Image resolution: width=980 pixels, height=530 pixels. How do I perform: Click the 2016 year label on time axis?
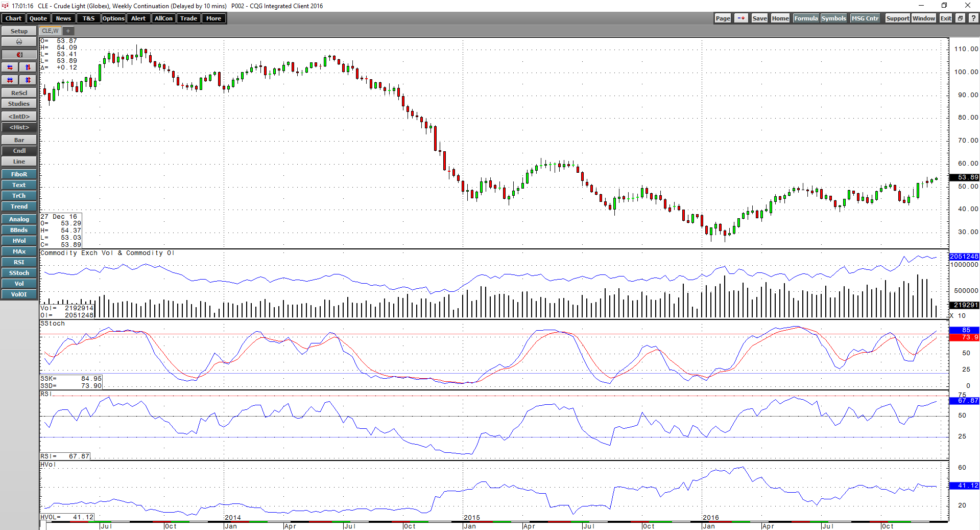coord(711,517)
